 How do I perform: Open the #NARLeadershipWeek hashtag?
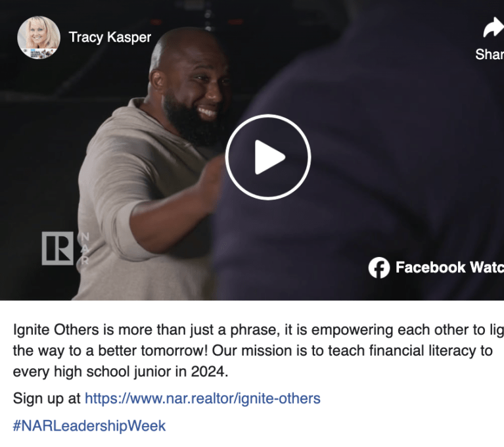pyautogui.click(x=89, y=426)
